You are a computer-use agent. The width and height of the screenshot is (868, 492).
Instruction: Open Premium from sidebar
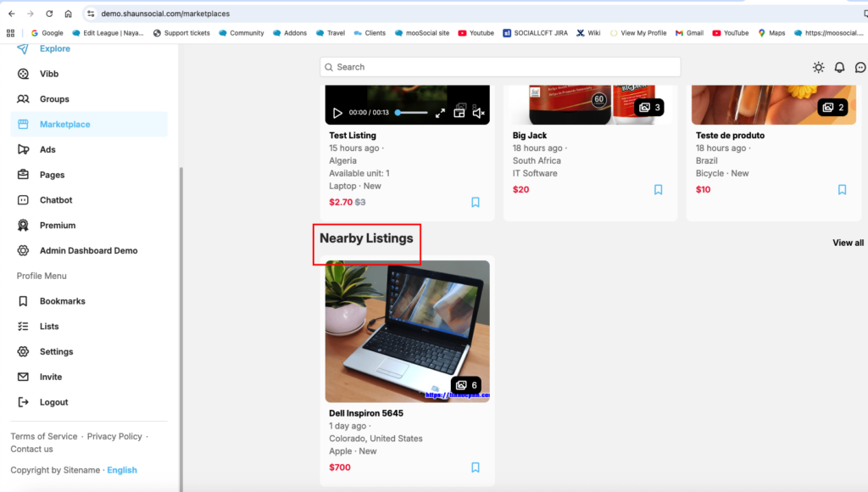tap(58, 226)
